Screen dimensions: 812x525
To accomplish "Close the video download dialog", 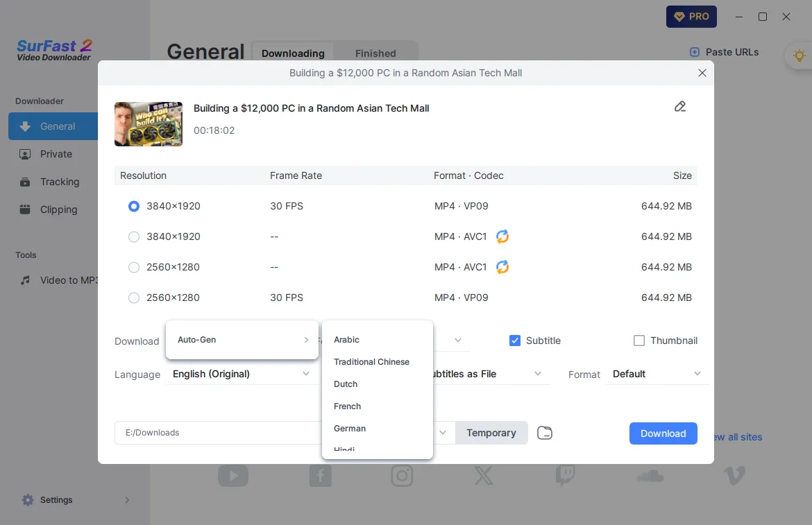I will click(702, 73).
